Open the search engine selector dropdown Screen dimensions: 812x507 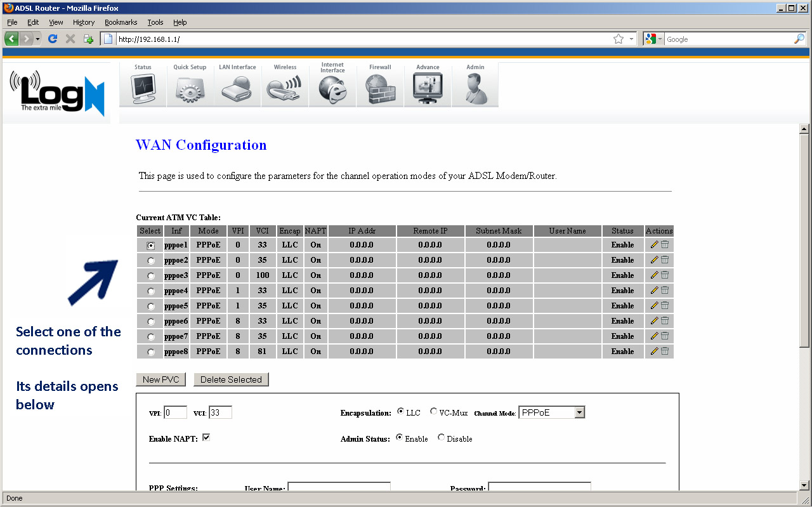(x=659, y=39)
